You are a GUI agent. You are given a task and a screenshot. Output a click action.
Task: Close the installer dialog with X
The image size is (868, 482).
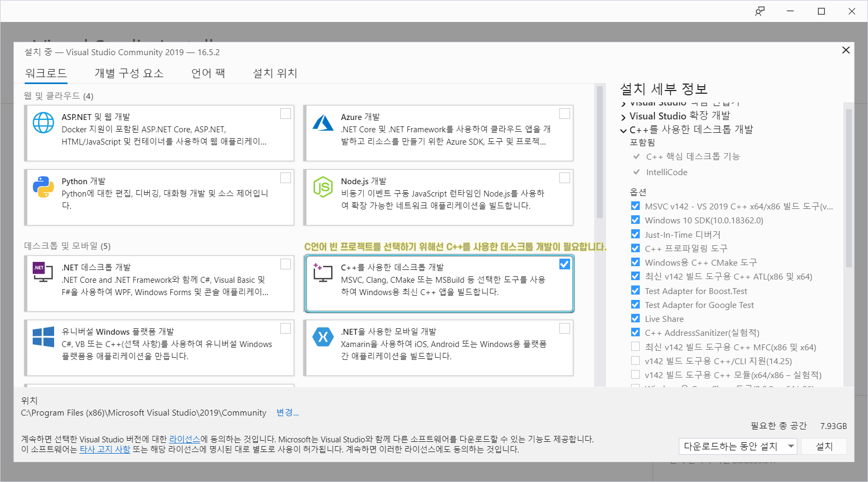(846, 50)
